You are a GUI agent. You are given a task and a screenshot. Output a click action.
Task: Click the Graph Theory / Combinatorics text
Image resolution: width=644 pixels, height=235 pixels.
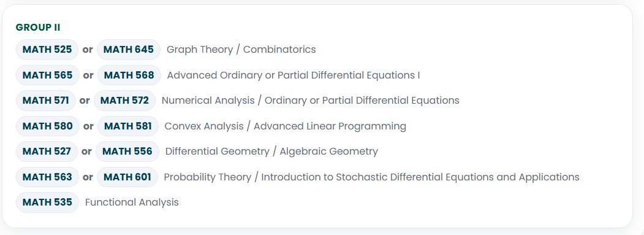pos(241,50)
